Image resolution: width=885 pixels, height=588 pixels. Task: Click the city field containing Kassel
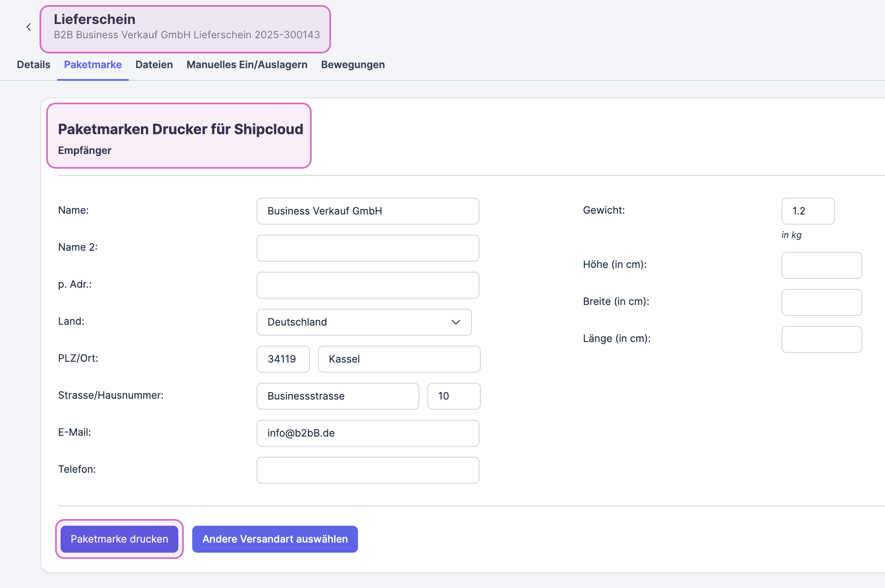(x=399, y=359)
